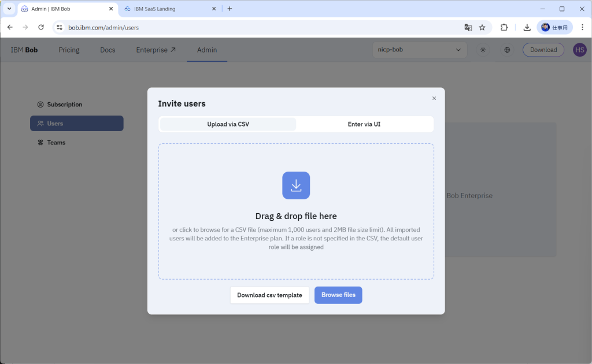Click the site information icon in address bar
This screenshot has height=364, width=592.
pos(60,27)
